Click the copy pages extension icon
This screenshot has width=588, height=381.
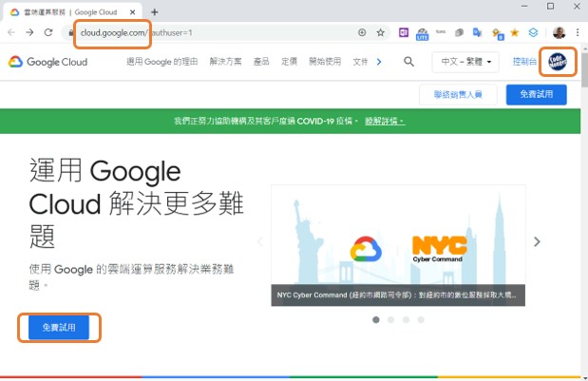(x=459, y=32)
